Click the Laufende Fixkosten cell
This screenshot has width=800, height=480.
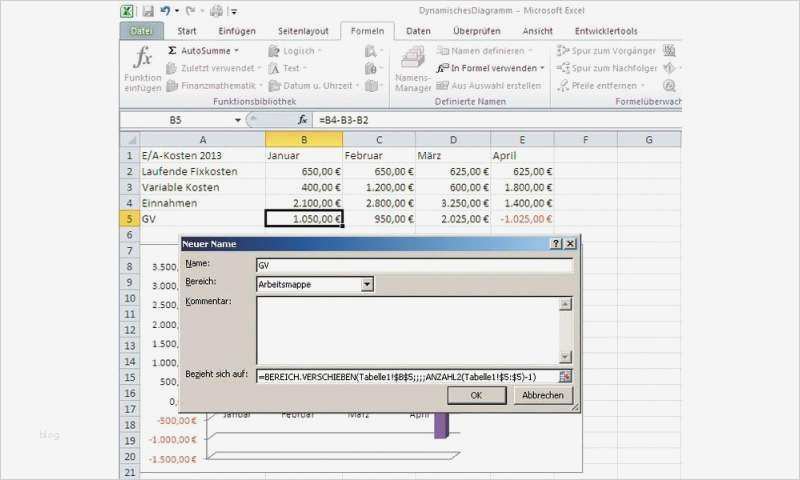(x=203, y=171)
